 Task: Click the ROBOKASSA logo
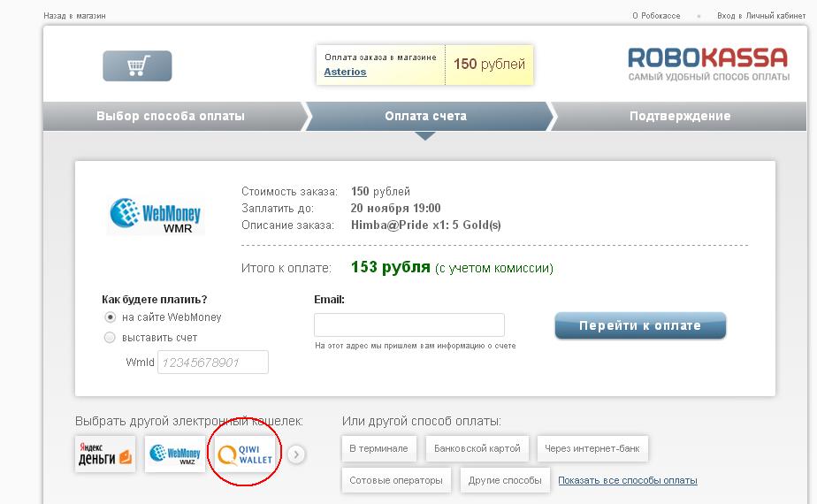[x=708, y=65]
